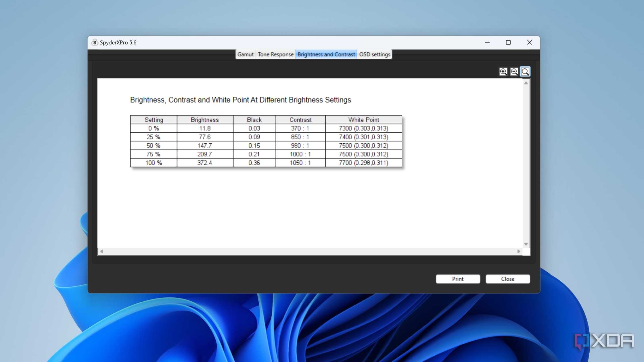The width and height of the screenshot is (644, 362).
Task: Click the 25 % setting cell
Action: point(154,137)
